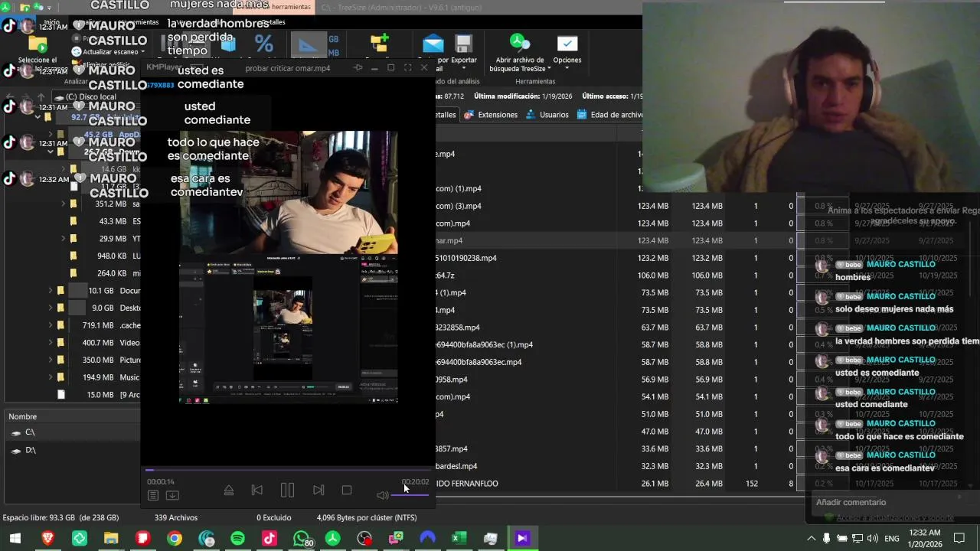Open Excel from taskbar
980x551 pixels.
click(x=459, y=539)
